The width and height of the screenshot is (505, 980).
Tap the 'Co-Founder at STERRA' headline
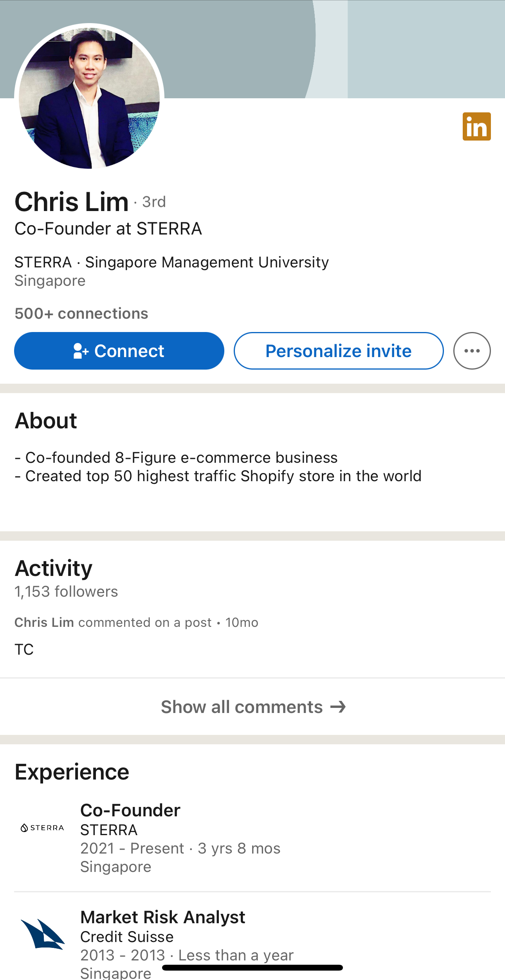(108, 229)
